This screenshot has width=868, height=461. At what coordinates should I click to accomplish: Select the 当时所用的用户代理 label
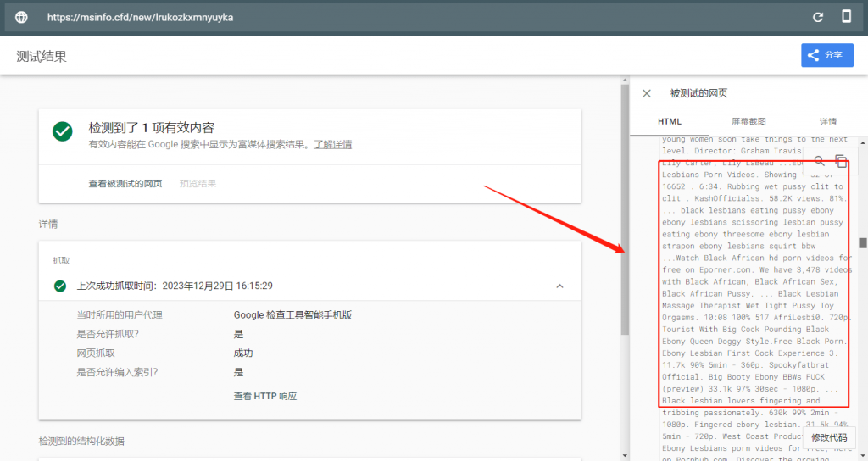click(x=120, y=315)
